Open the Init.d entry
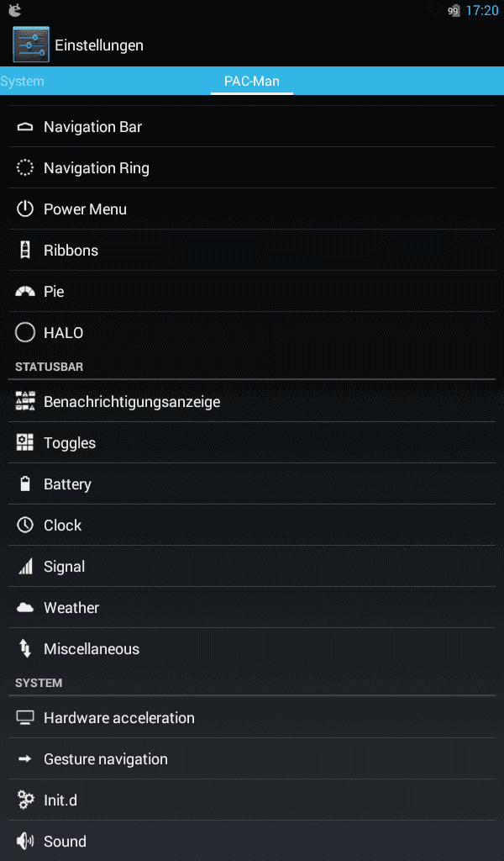The height and width of the screenshot is (861, 504). pyautogui.click(x=252, y=800)
